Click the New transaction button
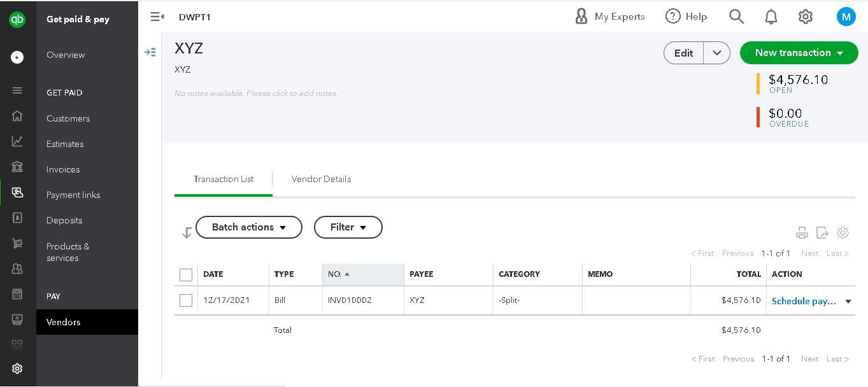 799,53
